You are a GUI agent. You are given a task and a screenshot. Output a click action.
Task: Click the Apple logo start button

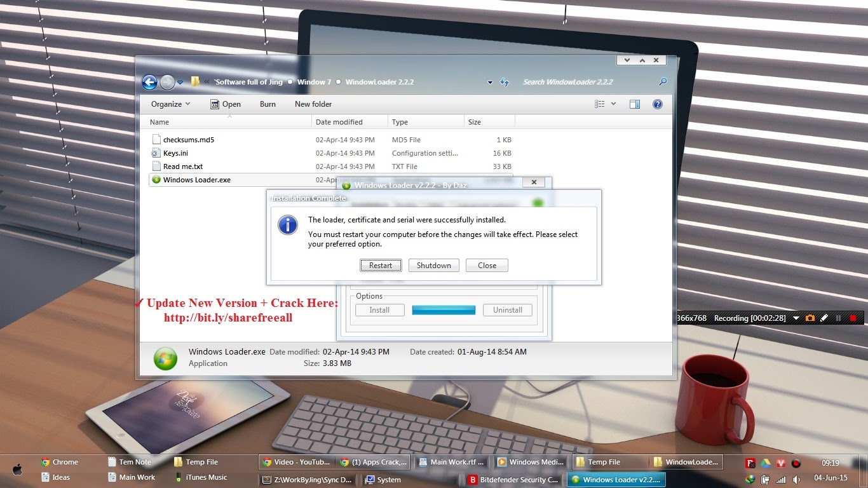17,470
